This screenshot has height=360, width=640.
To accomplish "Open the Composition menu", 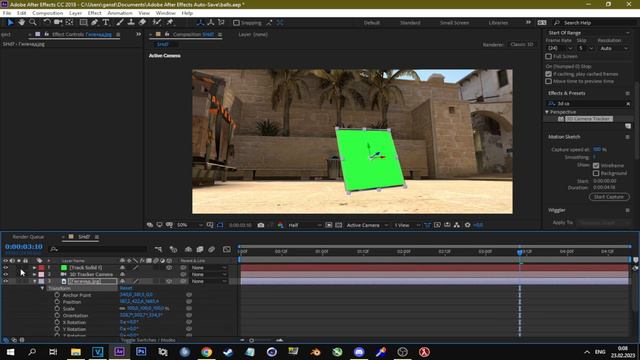I will [x=47, y=13].
